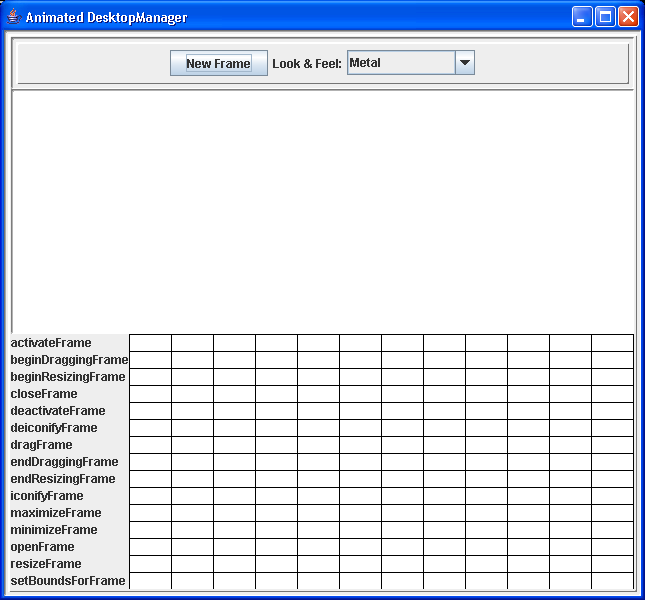Screen dimensions: 645x600
Task: Click the setBoundsForFrame row label
Action: click(68, 581)
